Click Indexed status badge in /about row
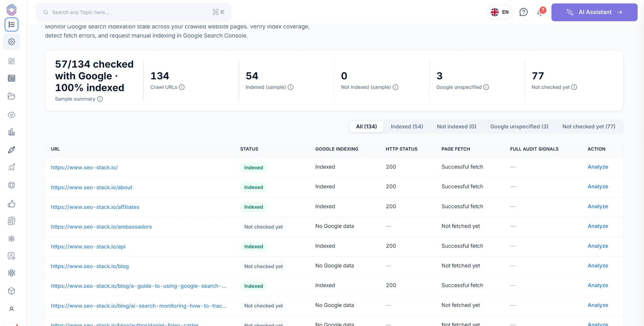 pos(253,187)
